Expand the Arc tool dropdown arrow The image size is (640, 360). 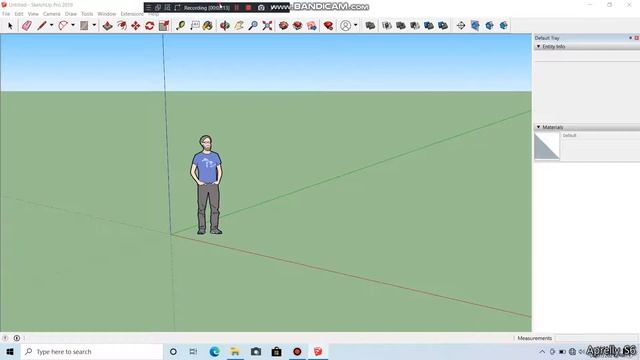[73, 25]
